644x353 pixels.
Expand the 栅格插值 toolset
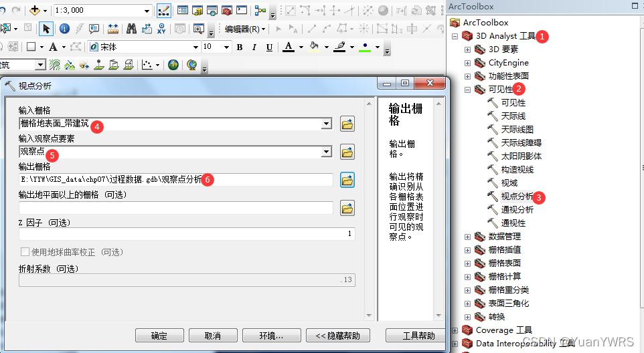(x=467, y=251)
